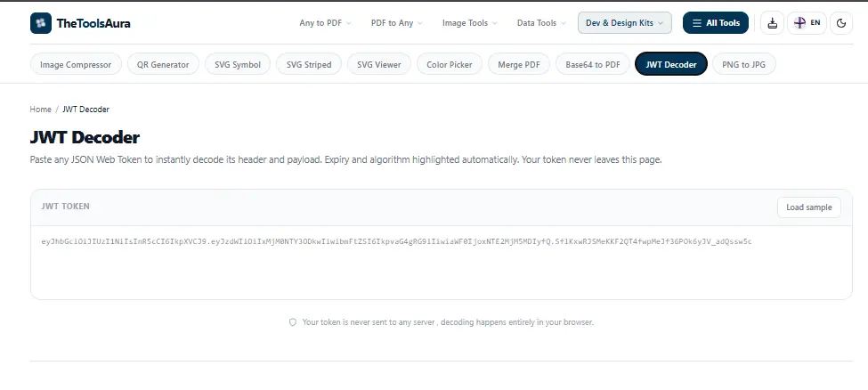Click the JWT Decoder page heading
Screen dimensions: 868x390
pyautogui.click(x=85, y=137)
